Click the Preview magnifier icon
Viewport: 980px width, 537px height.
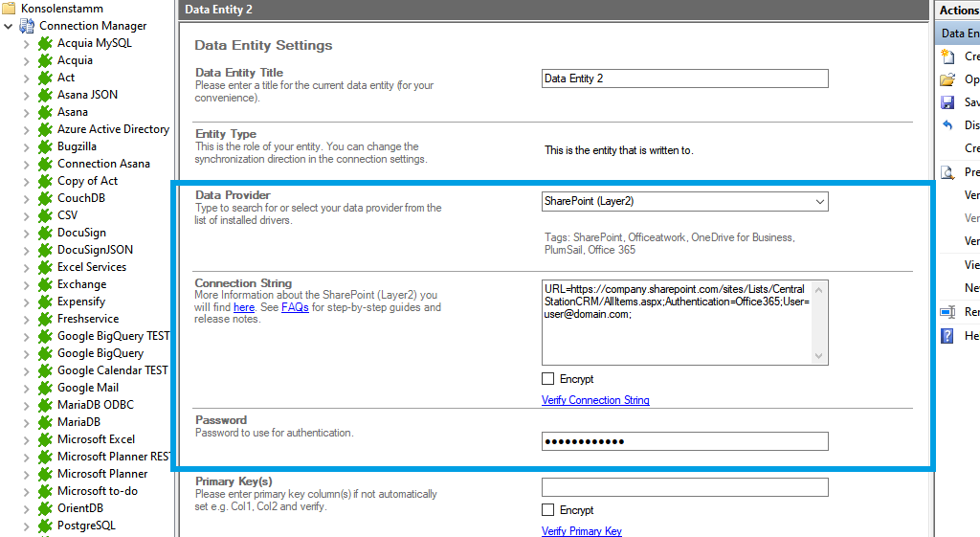[947, 172]
